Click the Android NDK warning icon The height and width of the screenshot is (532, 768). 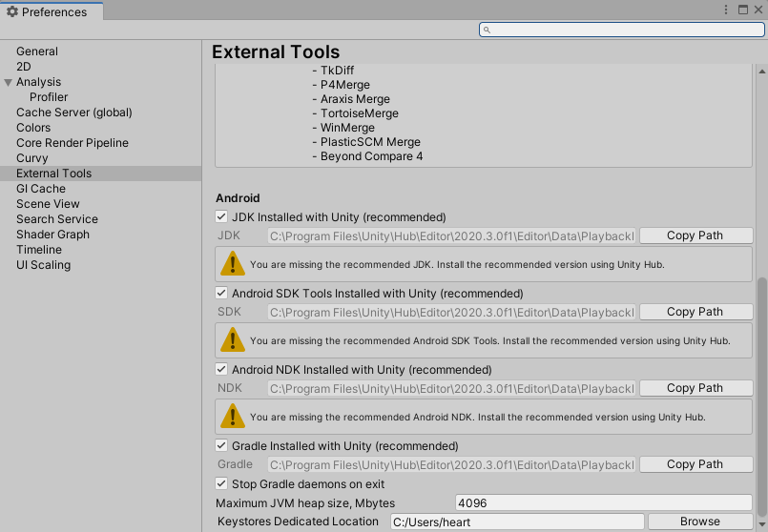(233, 417)
